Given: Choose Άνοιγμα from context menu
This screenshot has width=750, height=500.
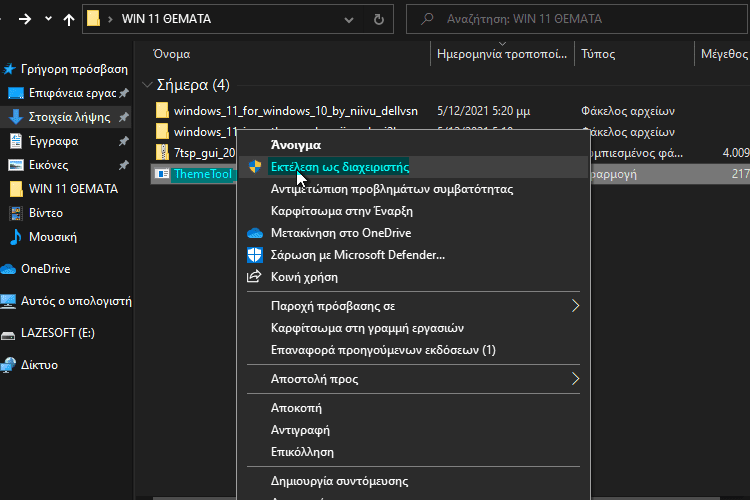Looking at the screenshot, I should pos(296,145).
